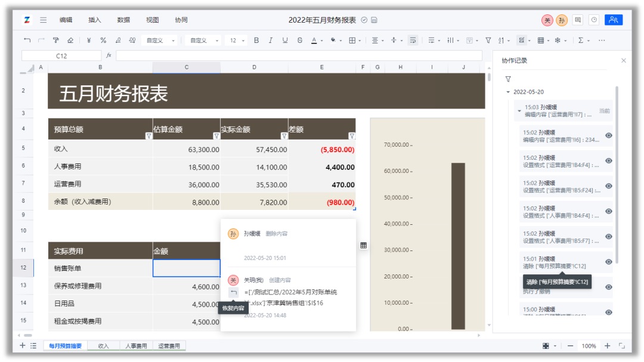Toggle eye for the 执行了撤销 record
Screen dimensions: 644x362
tap(609, 287)
